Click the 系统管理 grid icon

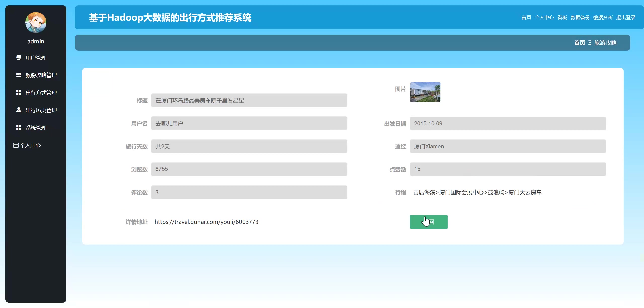(x=19, y=128)
